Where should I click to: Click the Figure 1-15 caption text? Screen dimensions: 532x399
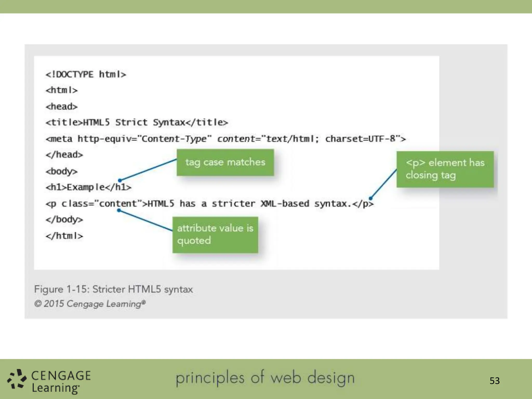pyautogui.click(x=113, y=289)
